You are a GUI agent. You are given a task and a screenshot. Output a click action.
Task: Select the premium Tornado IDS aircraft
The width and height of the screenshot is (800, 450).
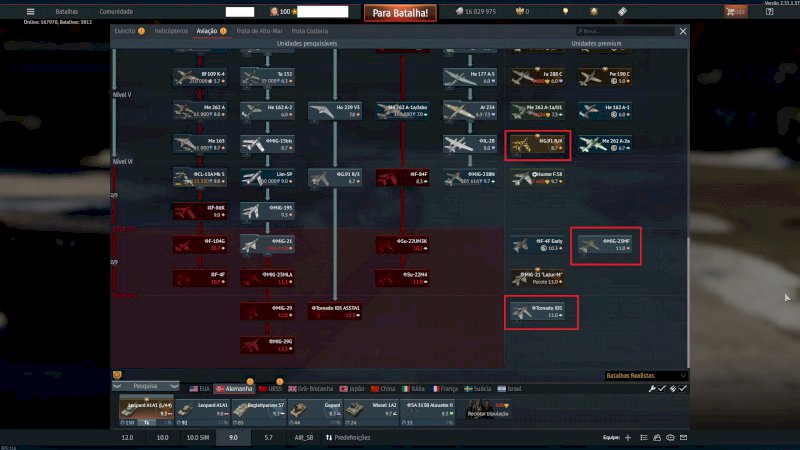coord(538,311)
